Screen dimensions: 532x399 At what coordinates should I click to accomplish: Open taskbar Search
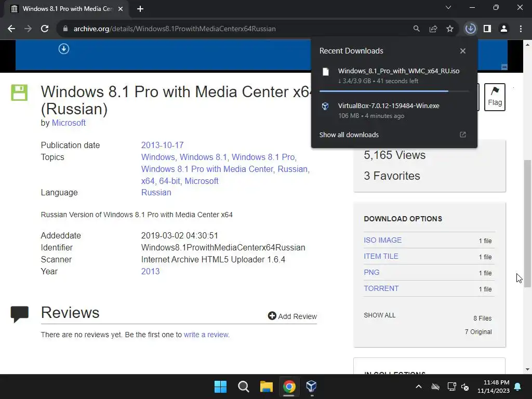click(244, 387)
